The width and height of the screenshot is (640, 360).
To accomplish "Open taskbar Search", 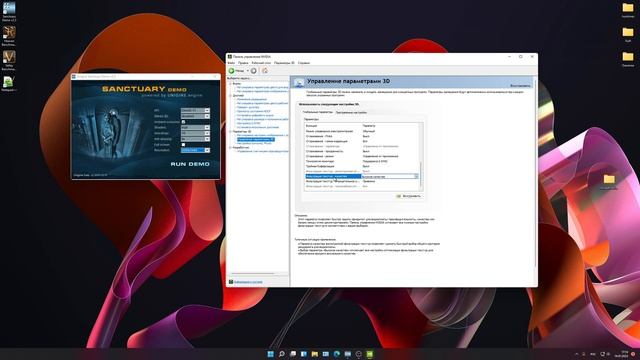I will pyautogui.click(x=282, y=354).
